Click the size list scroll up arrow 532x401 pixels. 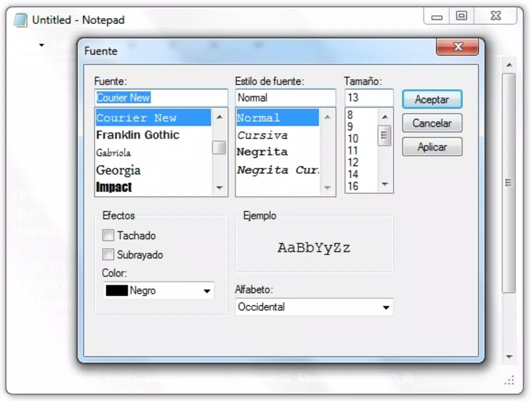click(x=385, y=117)
